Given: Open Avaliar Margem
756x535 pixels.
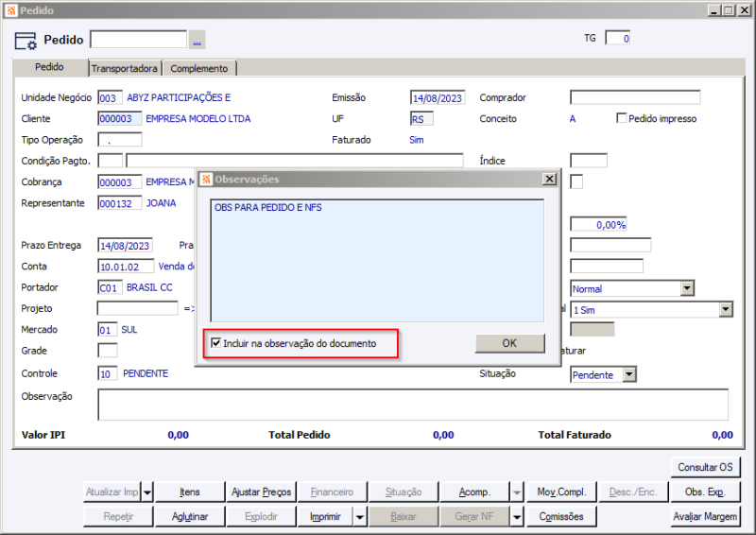Looking at the screenshot, I should (x=705, y=517).
